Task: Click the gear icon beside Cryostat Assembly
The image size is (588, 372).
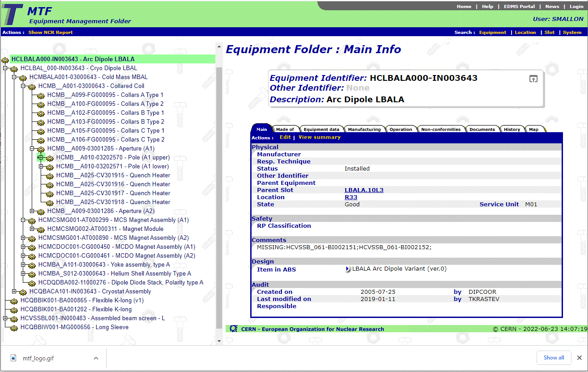Action: click(x=23, y=292)
